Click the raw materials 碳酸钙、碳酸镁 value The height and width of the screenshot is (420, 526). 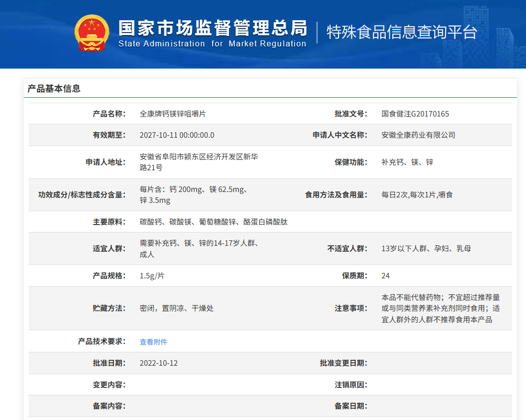coord(213,222)
